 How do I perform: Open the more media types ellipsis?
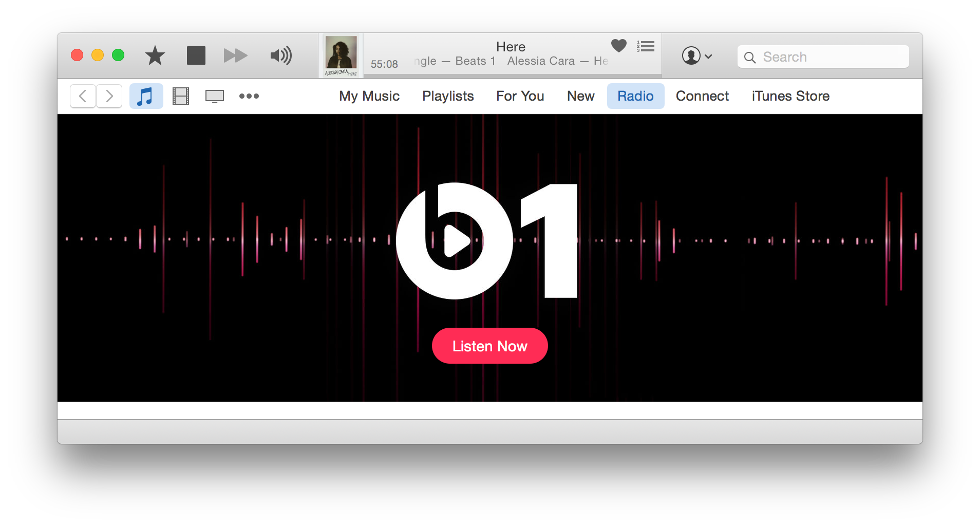[249, 96]
